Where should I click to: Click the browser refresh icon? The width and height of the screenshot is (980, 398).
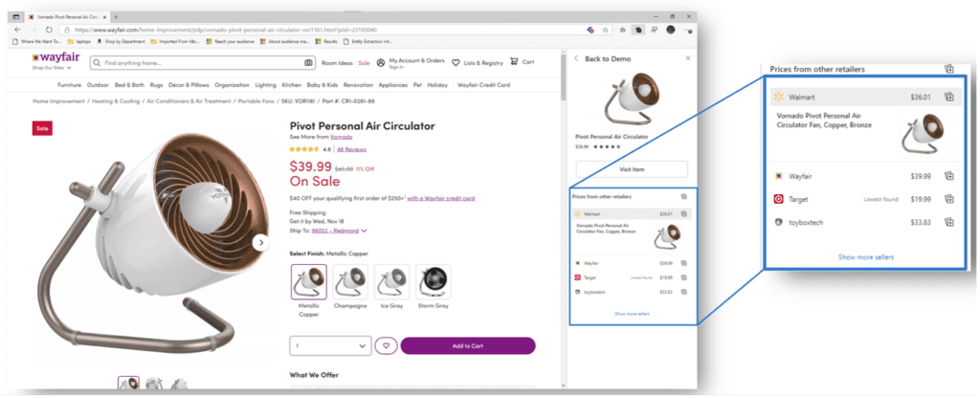pos(49,30)
